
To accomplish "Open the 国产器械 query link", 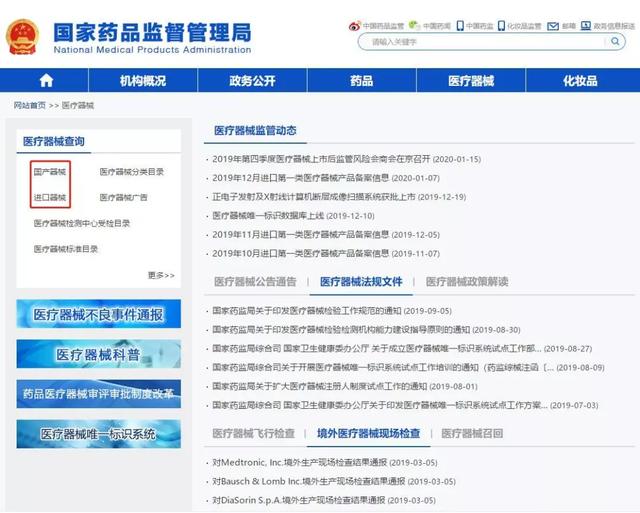I will [x=49, y=172].
